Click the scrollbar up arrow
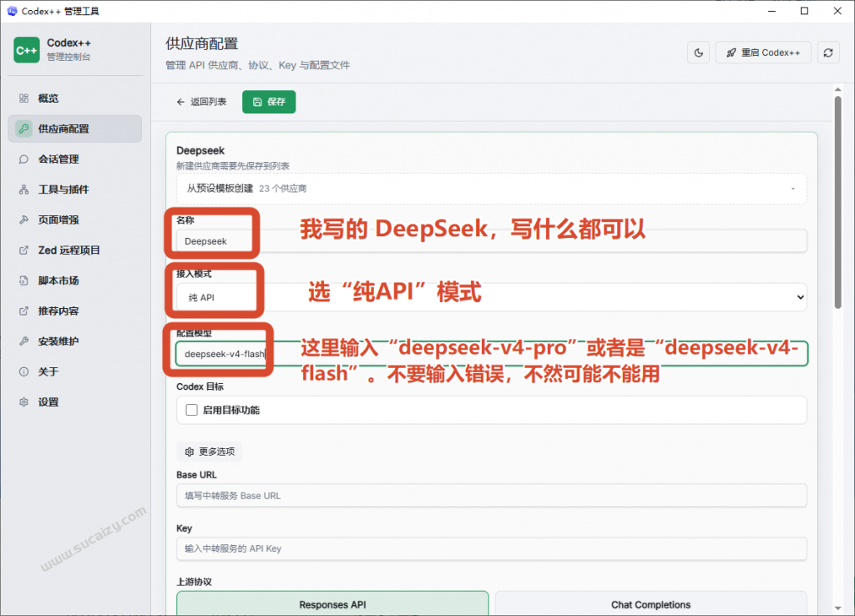 tap(837, 89)
